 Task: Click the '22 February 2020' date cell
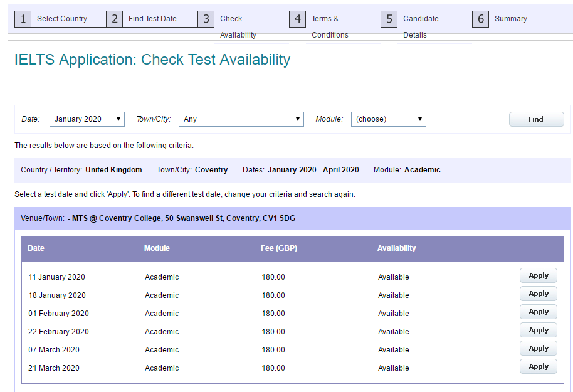[58, 332]
